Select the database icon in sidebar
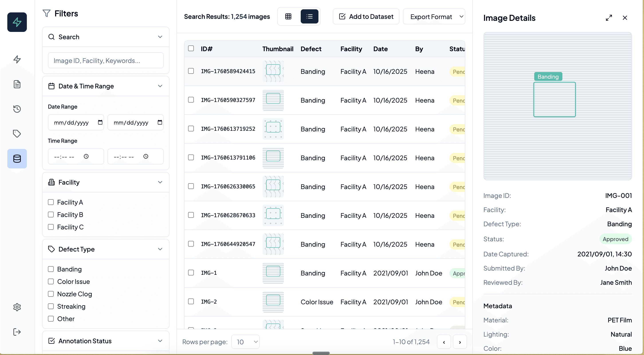 (17, 159)
